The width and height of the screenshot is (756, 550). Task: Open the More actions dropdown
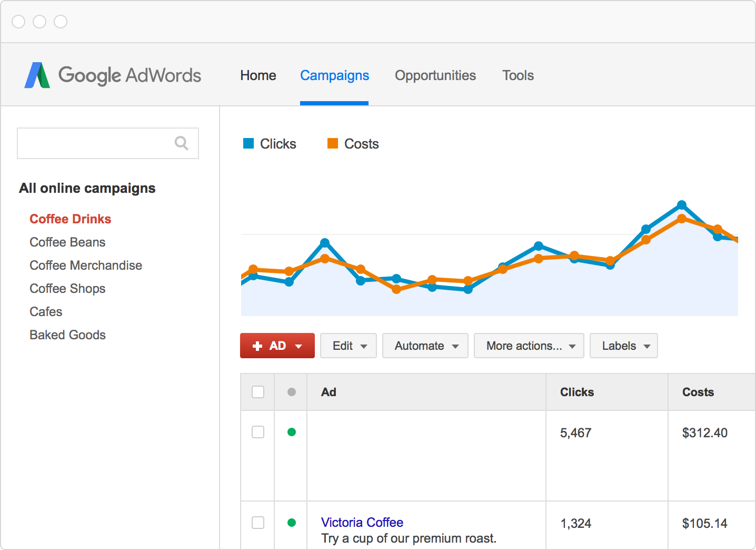[x=529, y=346]
